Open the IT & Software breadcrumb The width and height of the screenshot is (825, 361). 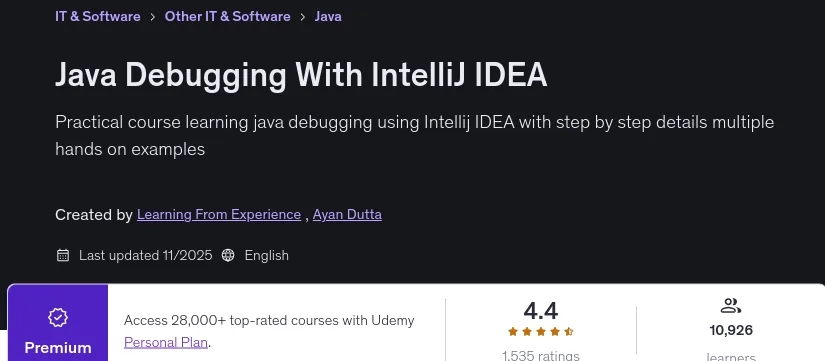(x=98, y=16)
